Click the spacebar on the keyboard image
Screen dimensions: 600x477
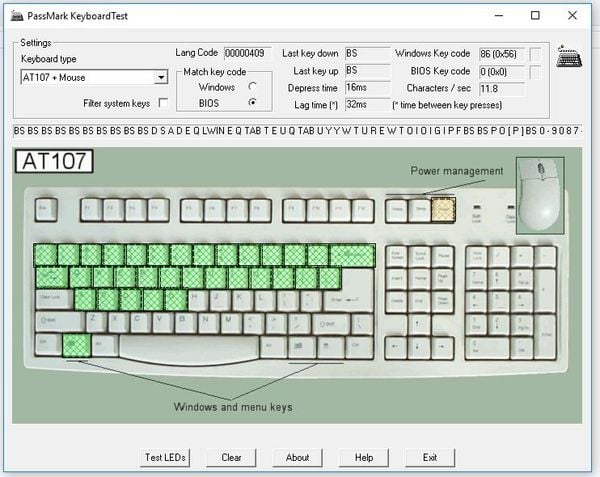[x=189, y=347]
